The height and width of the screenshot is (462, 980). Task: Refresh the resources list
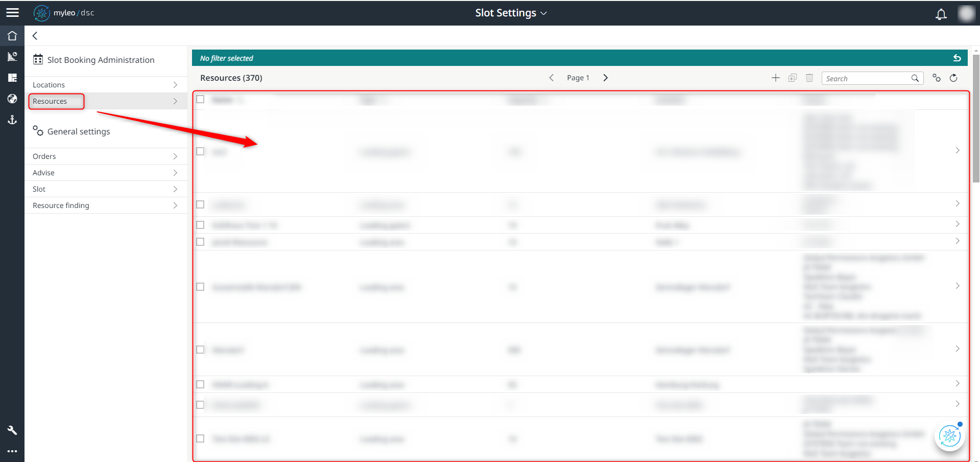click(953, 78)
